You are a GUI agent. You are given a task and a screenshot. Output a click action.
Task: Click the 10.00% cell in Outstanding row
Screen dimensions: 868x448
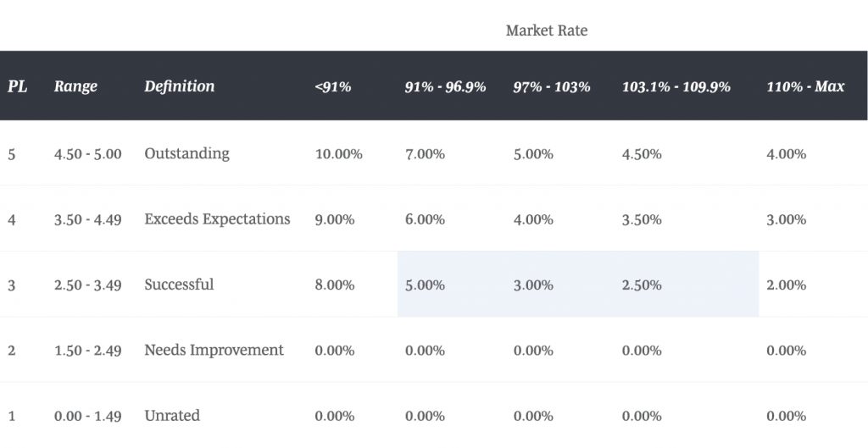pos(338,154)
